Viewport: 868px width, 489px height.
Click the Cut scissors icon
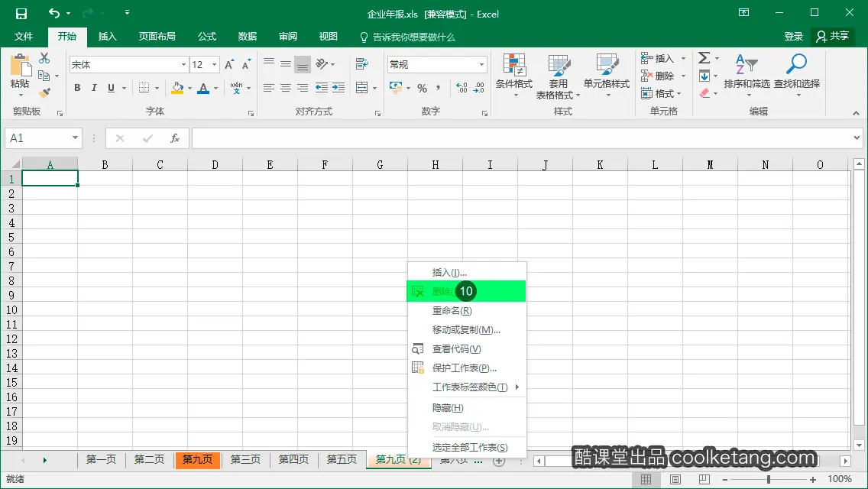(x=44, y=58)
